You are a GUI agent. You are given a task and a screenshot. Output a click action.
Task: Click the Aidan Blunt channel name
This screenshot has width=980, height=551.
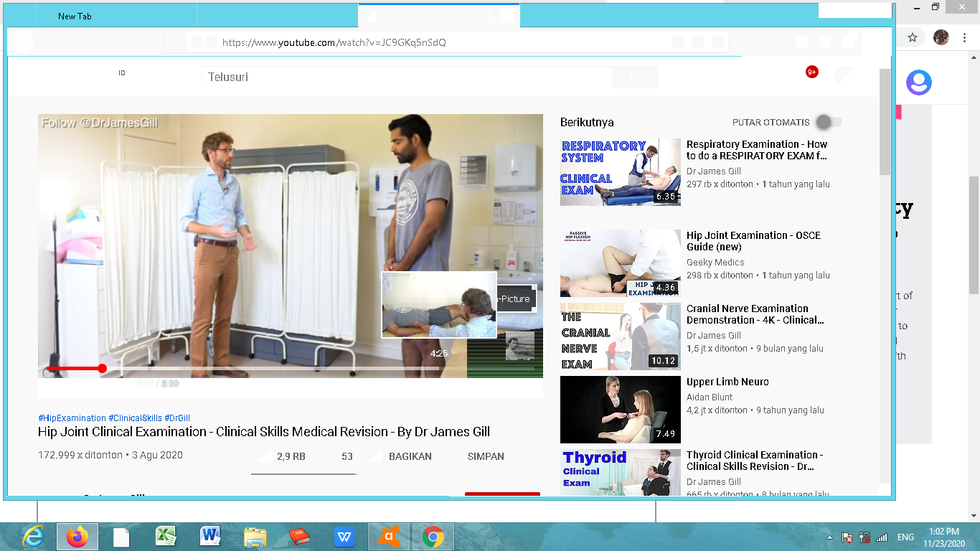(710, 397)
